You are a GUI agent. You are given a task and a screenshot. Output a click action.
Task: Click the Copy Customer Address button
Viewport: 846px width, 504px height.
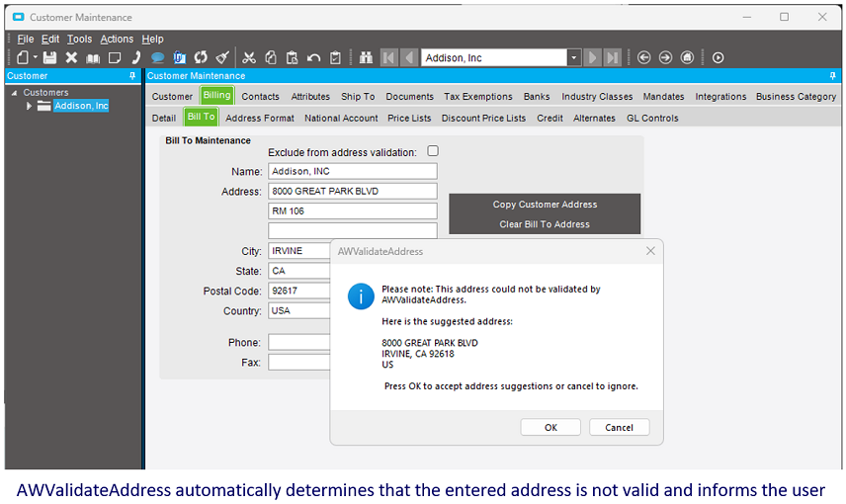[x=545, y=205]
